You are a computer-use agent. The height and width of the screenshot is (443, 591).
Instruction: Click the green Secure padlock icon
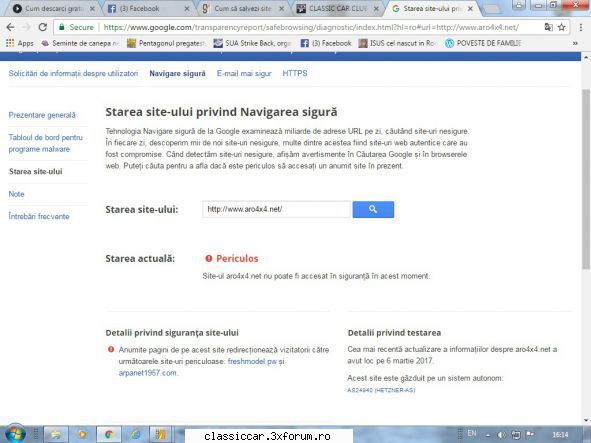pyautogui.click(x=62, y=27)
